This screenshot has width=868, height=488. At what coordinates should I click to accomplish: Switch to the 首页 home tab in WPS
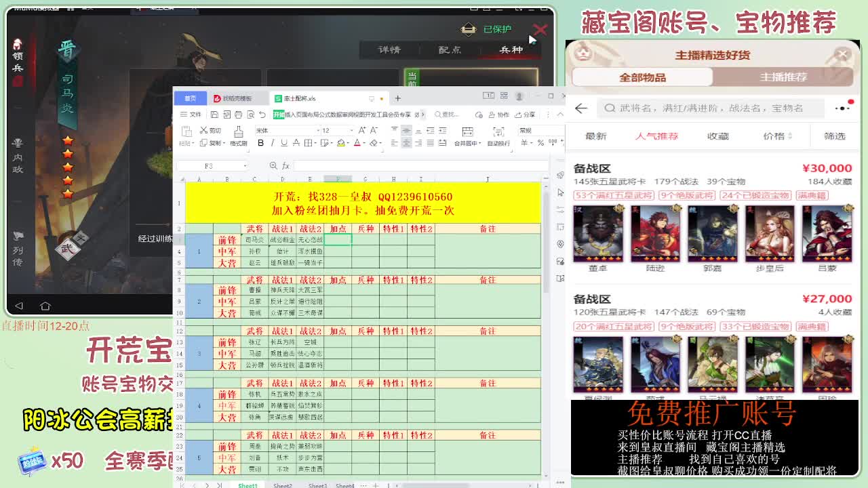191,98
